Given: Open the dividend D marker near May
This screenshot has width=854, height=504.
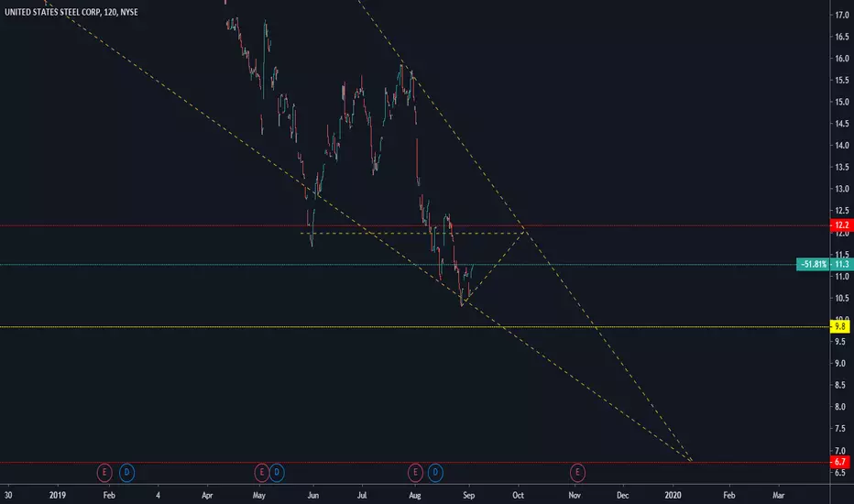Looking at the screenshot, I should pos(277,473).
